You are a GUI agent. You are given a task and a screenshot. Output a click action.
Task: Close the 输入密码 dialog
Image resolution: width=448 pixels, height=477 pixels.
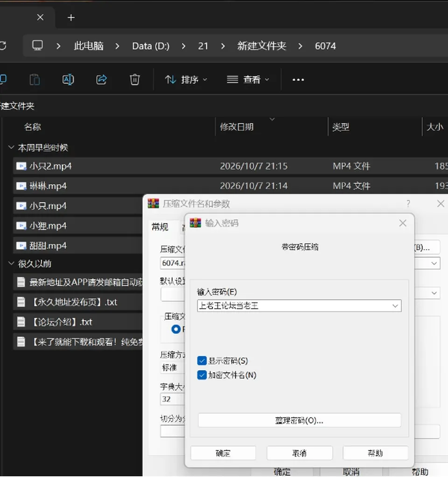pos(403,223)
